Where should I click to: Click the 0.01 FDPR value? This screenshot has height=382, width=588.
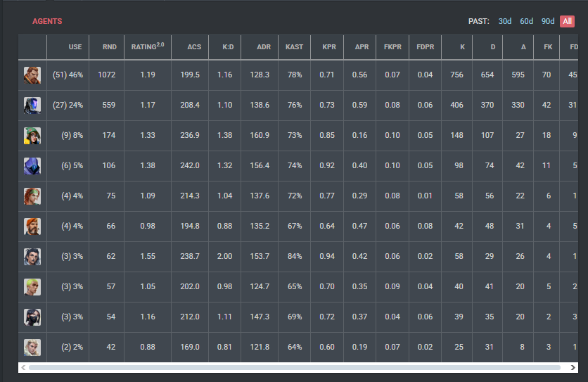(426, 196)
